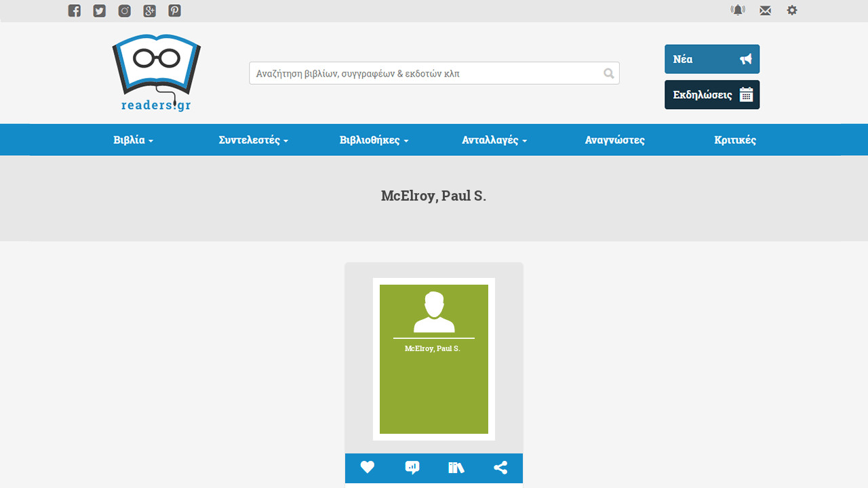Open the Google Plus social icon
Image resolution: width=868 pixels, height=488 pixels.
[x=150, y=11]
